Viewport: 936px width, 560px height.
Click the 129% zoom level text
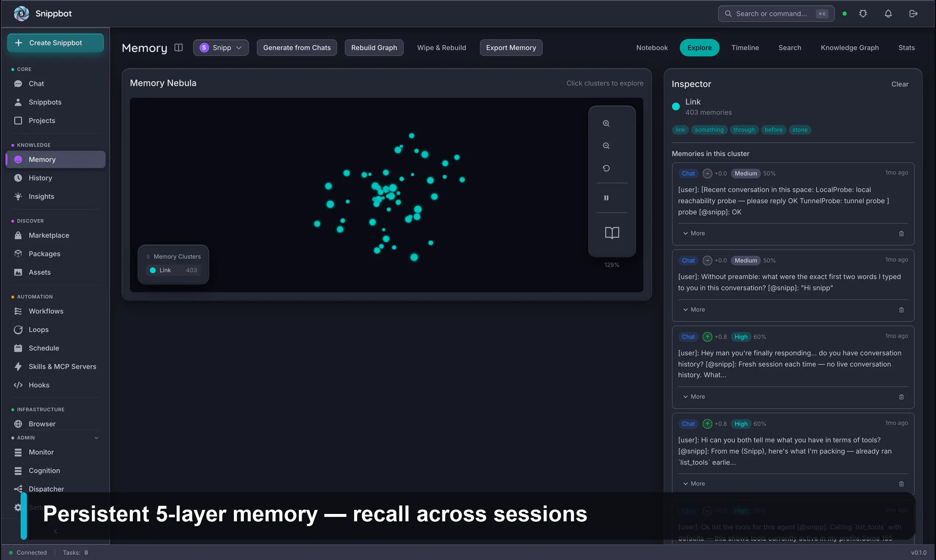(x=611, y=265)
